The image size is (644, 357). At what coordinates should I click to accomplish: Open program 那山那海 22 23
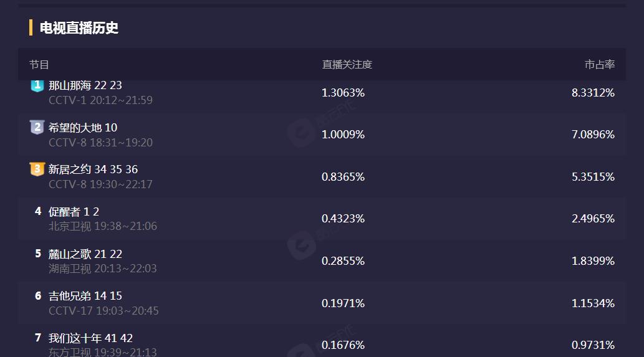pyautogui.click(x=85, y=85)
